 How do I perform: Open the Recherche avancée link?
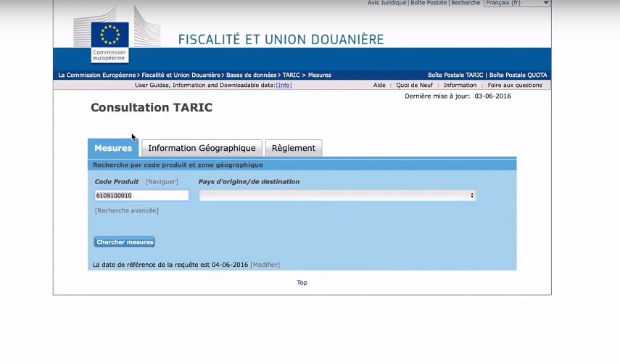(x=126, y=211)
